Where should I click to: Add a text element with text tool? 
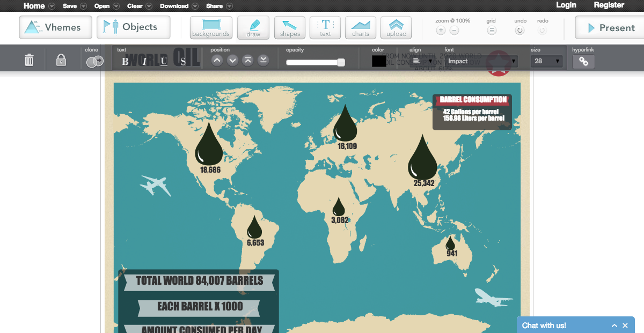coord(325,27)
